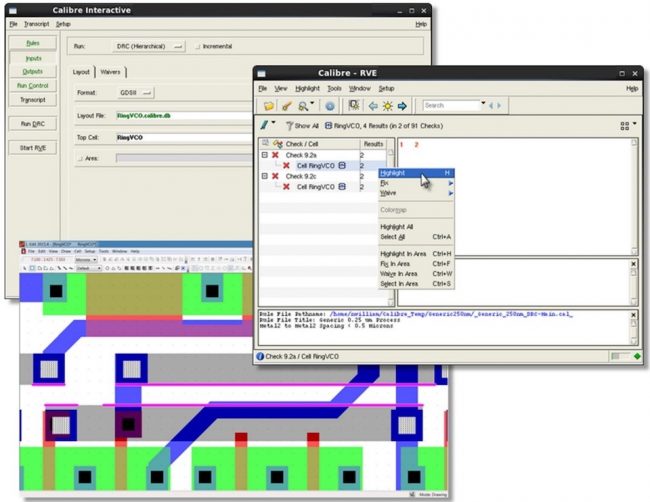650x502 pixels.
Task: Click the Start RVE button
Action: click(33, 148)
